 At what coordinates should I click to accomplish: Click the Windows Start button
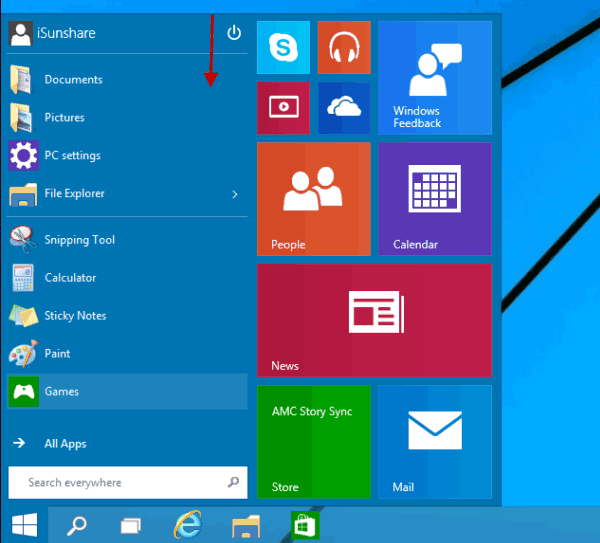click(24, 525)
